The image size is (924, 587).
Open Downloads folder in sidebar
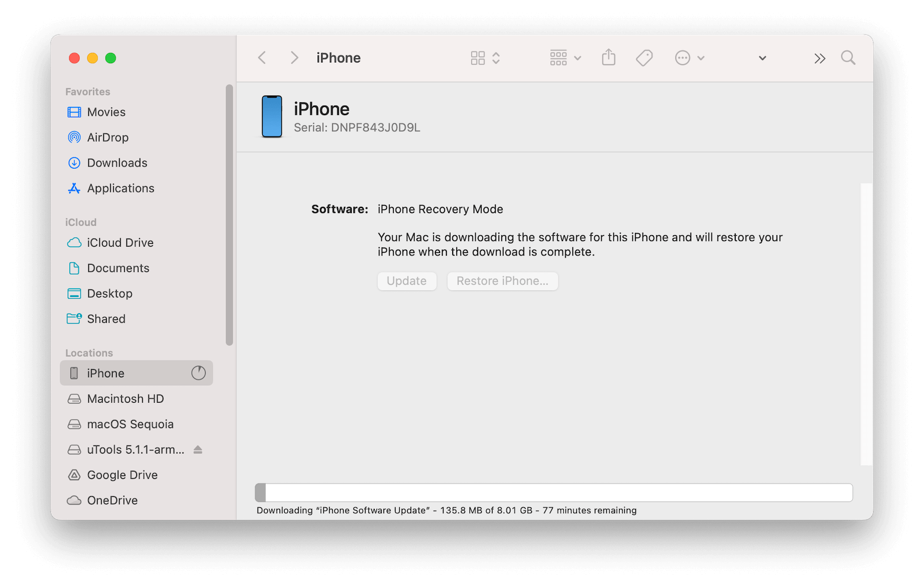click(x=136, y=163)
